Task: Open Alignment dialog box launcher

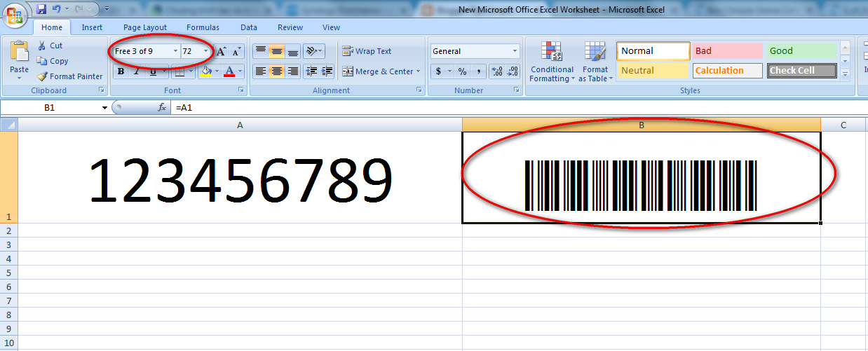Action: (419, 90)
